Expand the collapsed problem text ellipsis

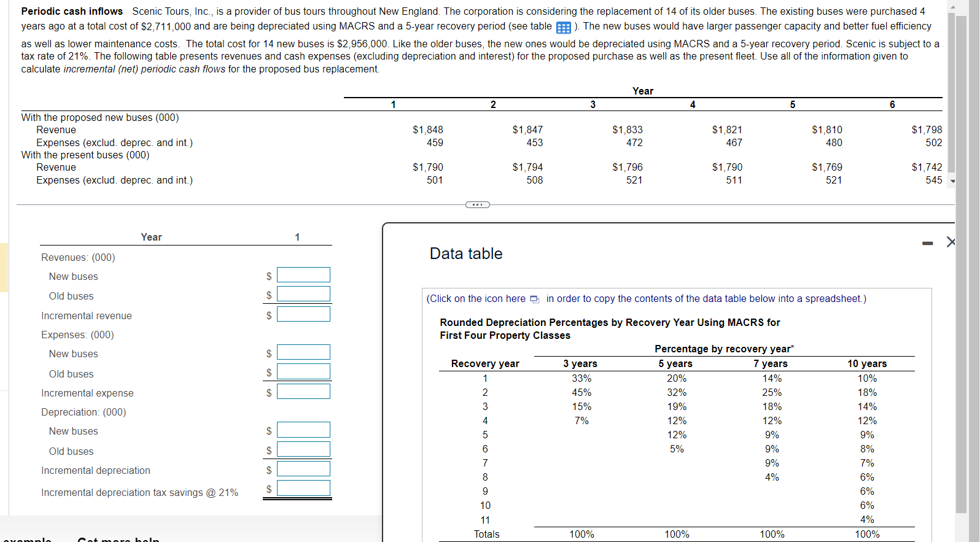coord(477,204)
